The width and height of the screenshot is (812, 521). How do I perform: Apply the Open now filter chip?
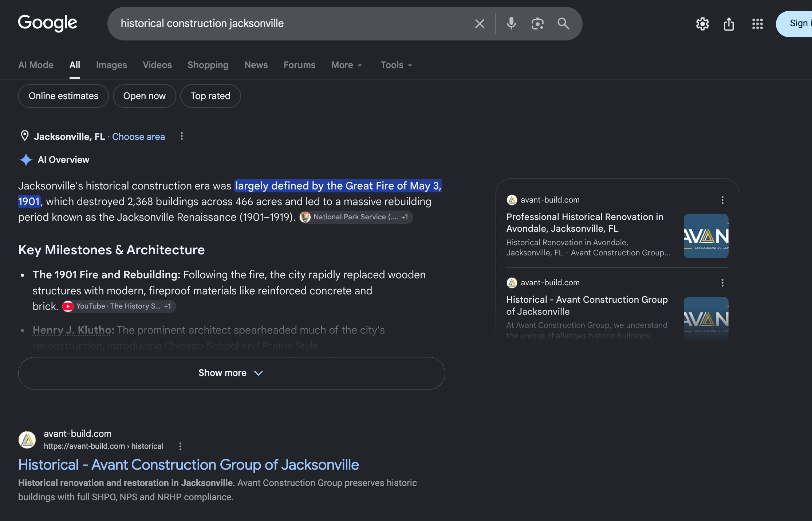[144, 96]
